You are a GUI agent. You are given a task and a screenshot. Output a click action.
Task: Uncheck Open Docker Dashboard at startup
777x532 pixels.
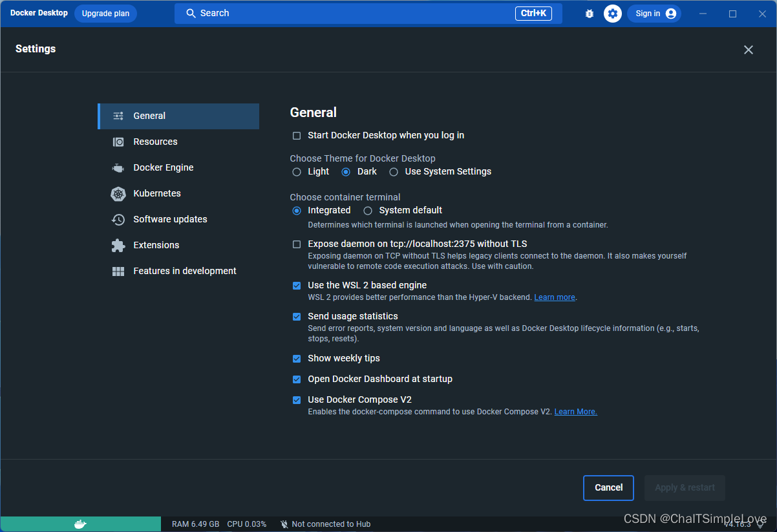[x=297, y=379]
